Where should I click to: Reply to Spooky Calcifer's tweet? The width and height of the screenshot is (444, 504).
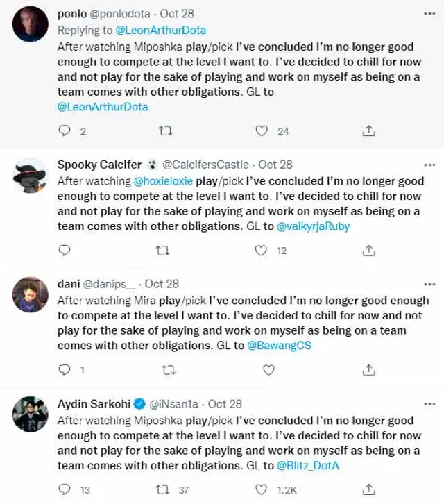coord(65,251)
